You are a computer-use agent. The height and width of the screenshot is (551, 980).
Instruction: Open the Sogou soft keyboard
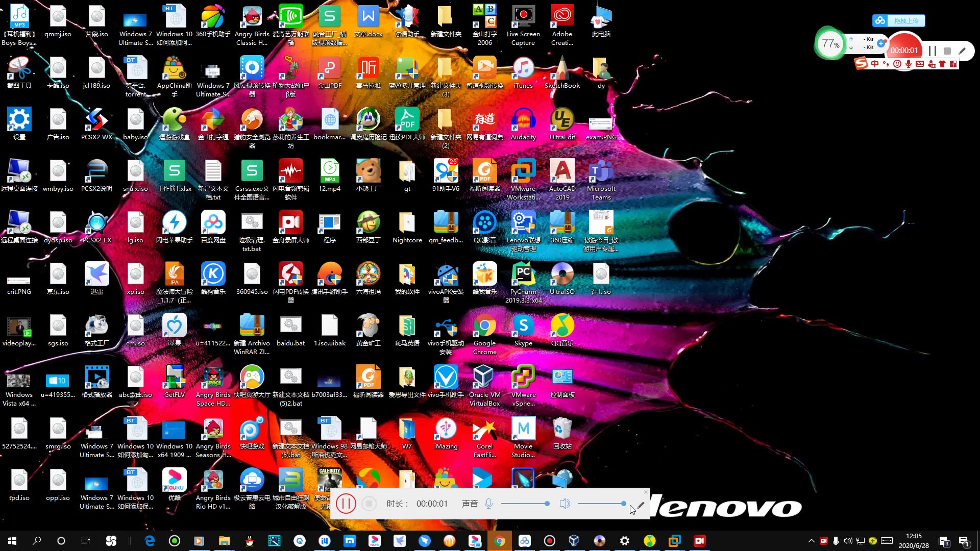tap(920, 64)
